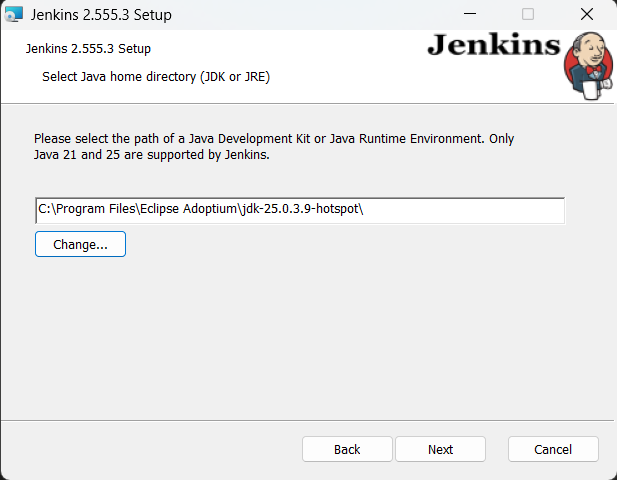Focus the Java home path field
The height and width of the screenshot is (480, 617).
click(300, 210)
